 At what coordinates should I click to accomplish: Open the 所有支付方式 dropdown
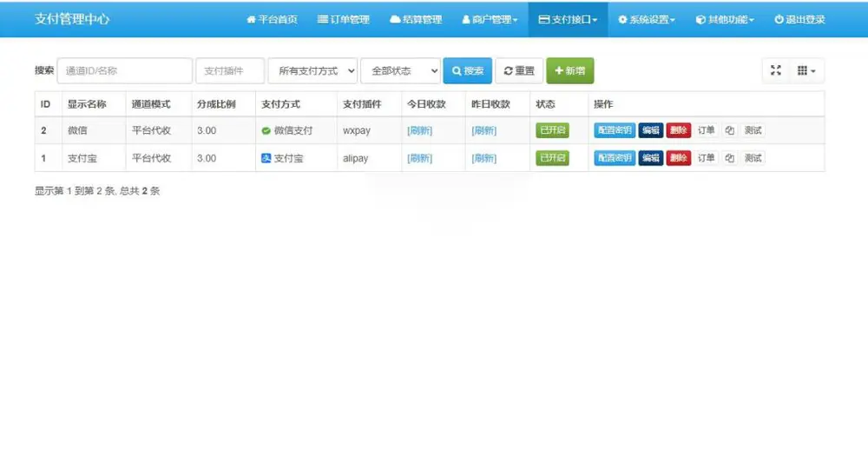[x=312, y=71]
